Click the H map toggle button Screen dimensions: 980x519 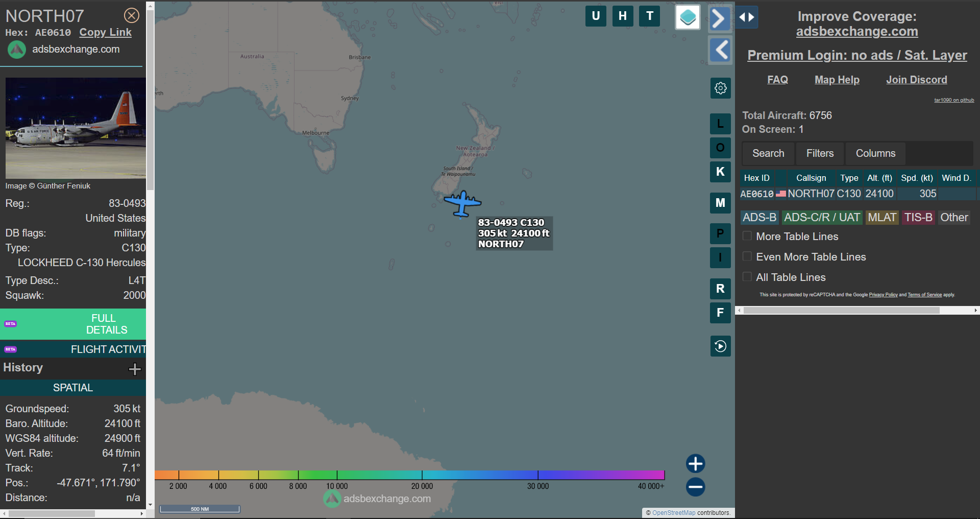(x=623, y=16)
